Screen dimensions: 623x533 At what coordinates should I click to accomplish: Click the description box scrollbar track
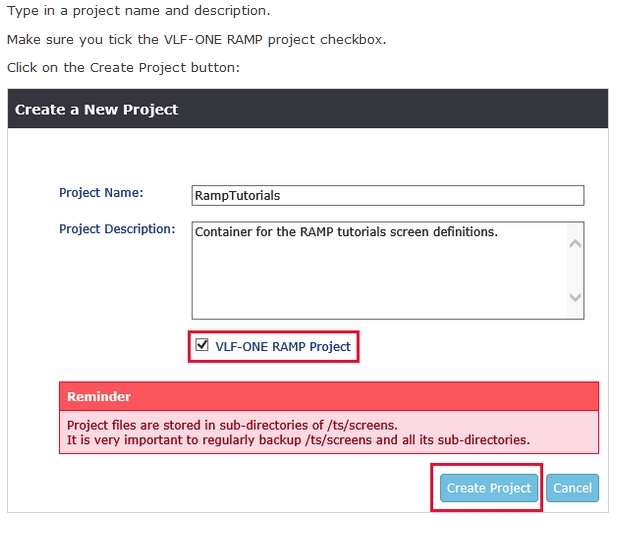(575, 270)
